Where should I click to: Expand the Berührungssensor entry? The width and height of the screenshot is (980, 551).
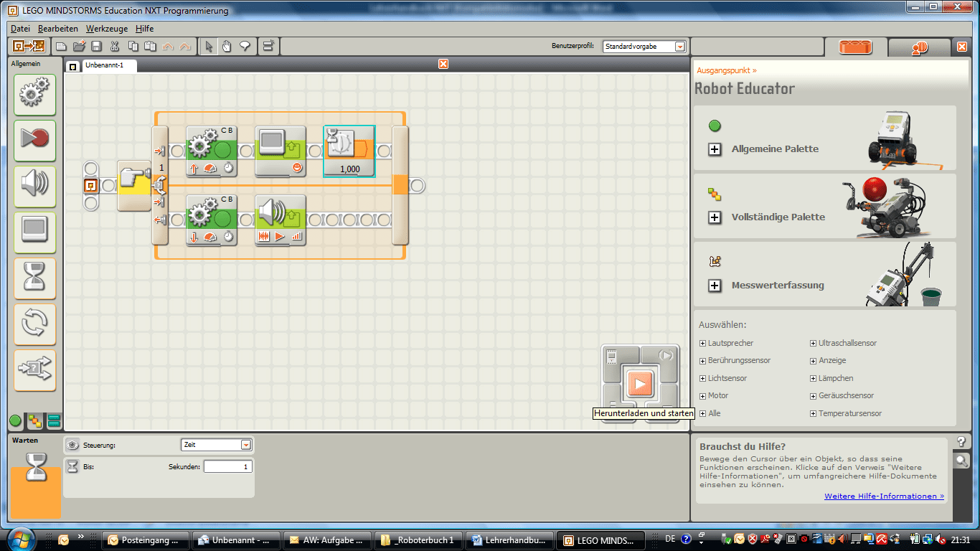702,361
